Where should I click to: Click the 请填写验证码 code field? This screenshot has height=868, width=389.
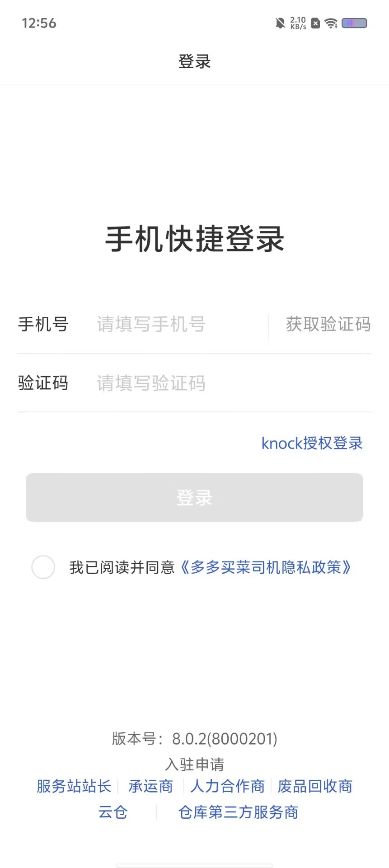tap(230, 383)
